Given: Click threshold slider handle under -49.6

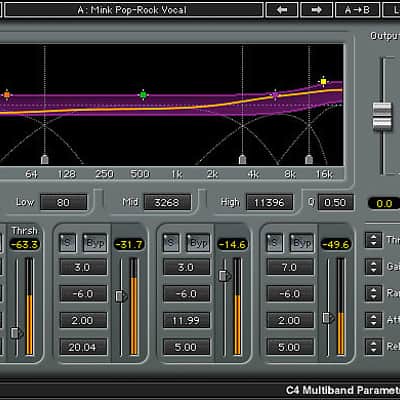Looking at the screenshot, I should click(328, 318).
